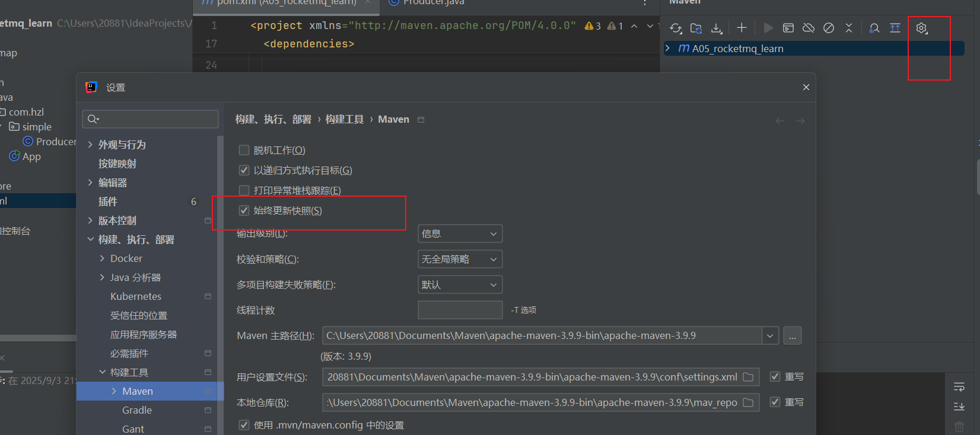Click the Maven reload all projects icon

(x=676, y=28)
